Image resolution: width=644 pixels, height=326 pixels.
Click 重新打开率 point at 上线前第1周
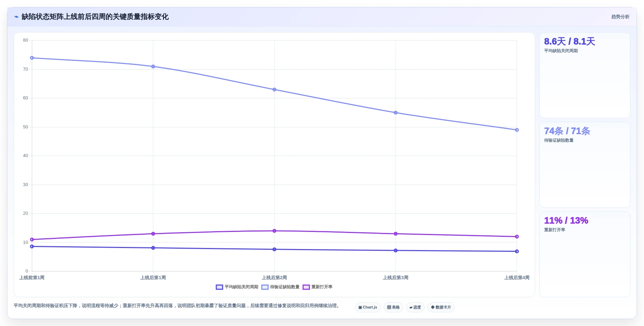[x=32, y=240]
